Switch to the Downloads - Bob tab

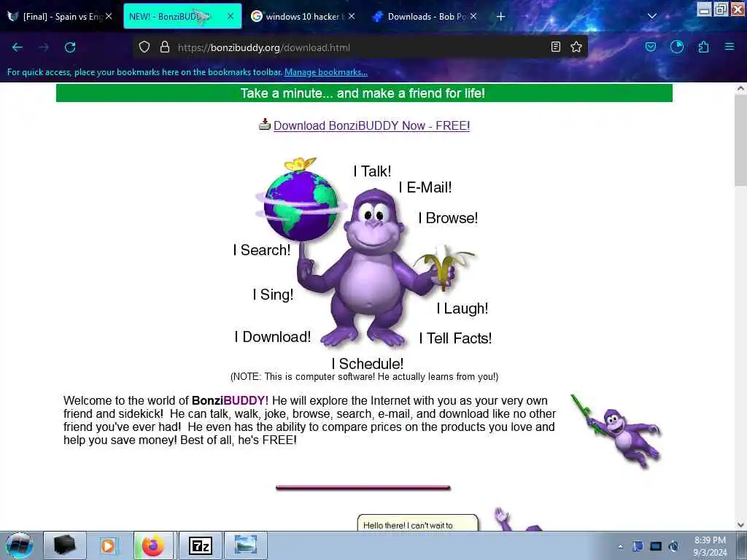[425, 16]
